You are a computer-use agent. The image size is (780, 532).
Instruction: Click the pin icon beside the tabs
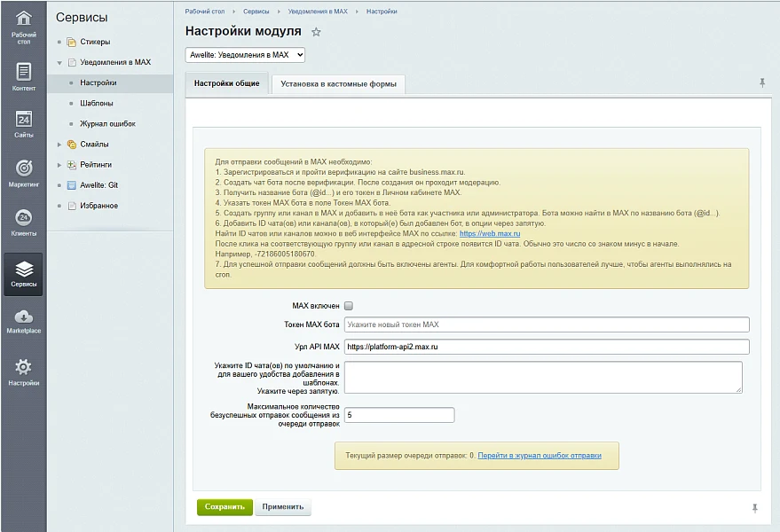click(x=762, y=82)
